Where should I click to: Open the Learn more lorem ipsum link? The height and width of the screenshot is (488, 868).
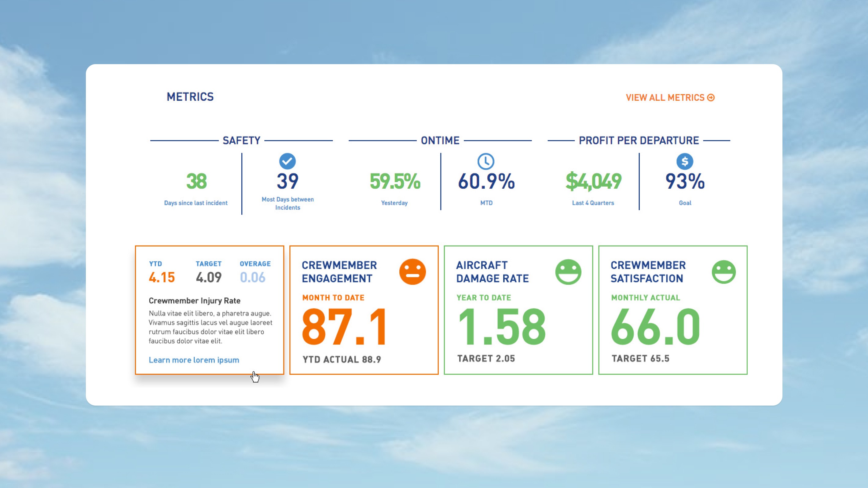[x=194, y=360]
